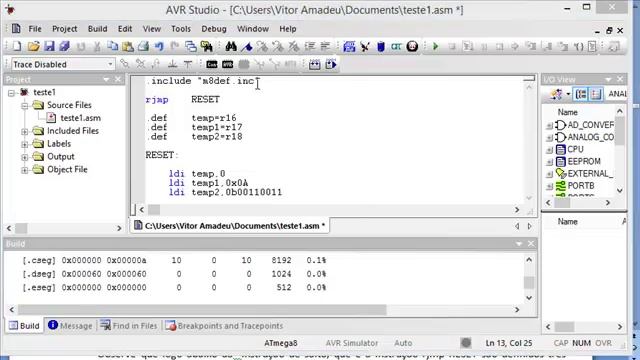640x360 pixels.
Task: Open the Trace Disabled dropdown
Action: point(110,64)
